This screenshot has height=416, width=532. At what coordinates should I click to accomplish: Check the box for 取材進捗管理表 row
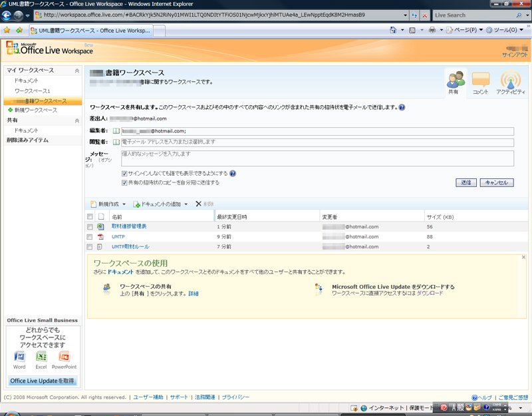click(x=90, y=226)
